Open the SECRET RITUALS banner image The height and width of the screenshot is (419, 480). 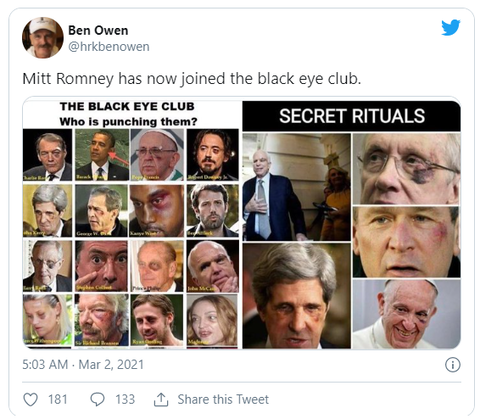click(351, 116)
